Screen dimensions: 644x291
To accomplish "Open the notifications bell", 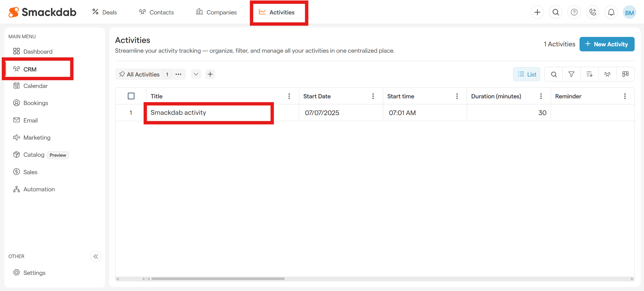I will (x=611, y=12).
